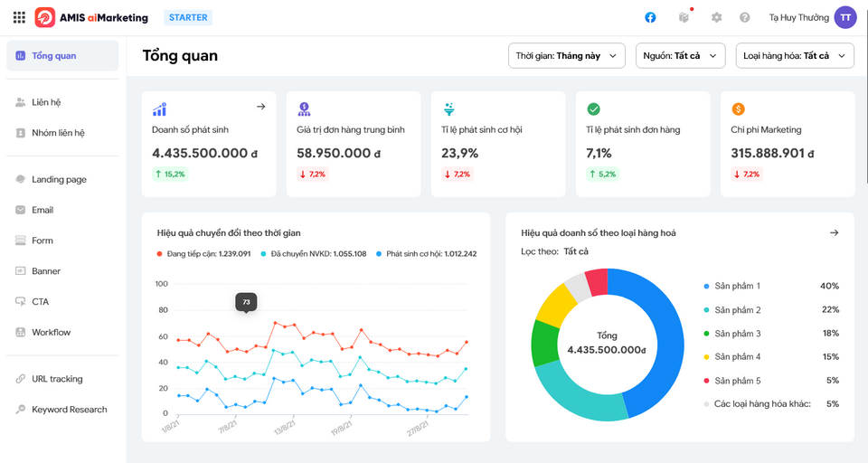Image resolution: width=868 pixels, height=463 pixels.
Task: Go to Landing page in sidebar
Action: pyautogui.click(x=59, y=179)
